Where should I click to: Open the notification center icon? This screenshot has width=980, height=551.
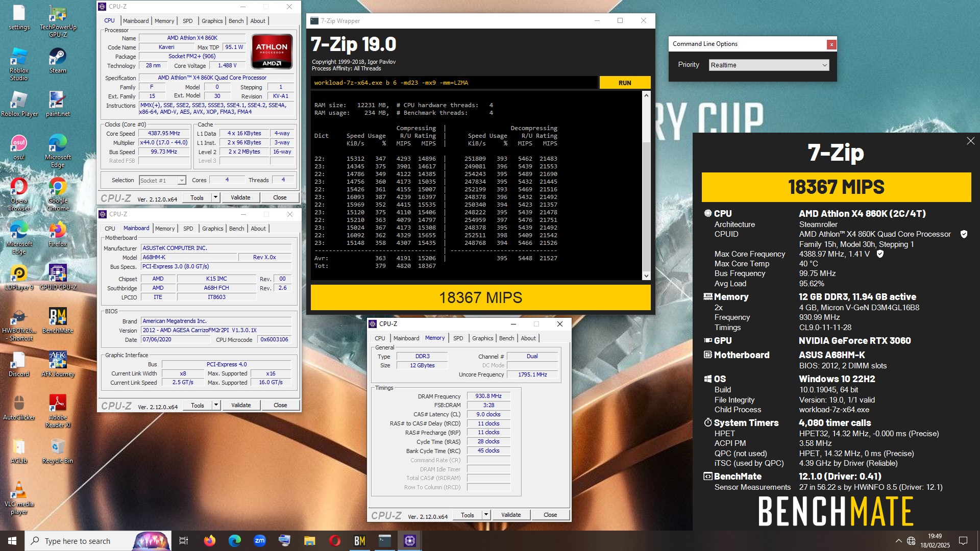coord(963,541)
